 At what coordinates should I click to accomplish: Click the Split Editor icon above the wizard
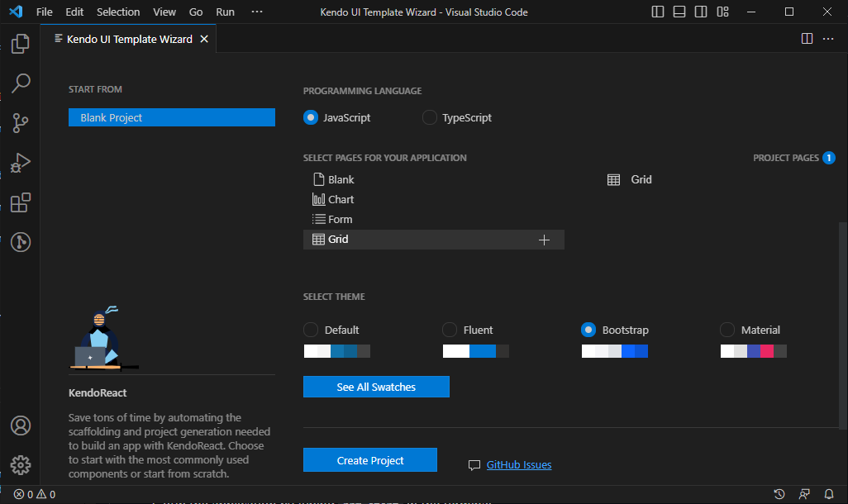point(806,38)
